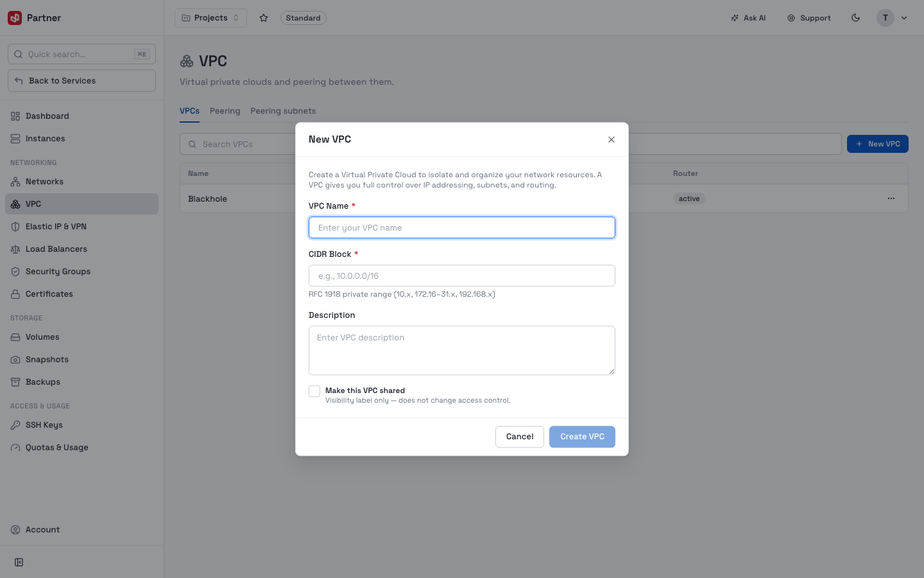Image resolution: width=924 pixels, height=578 pixels.
Task: Click the New VPC button
Action: 877,144
